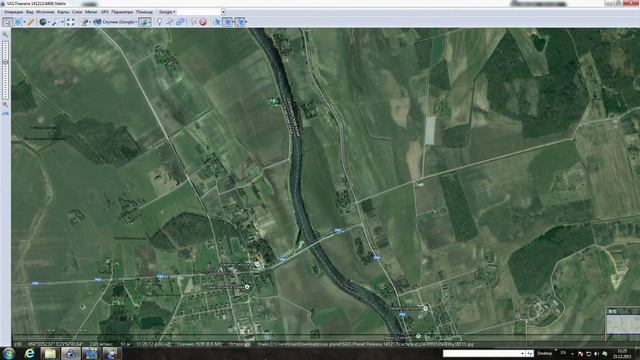The height and width of the screenshot is (360, 640).
Task: Click the tile source mode icon
Action: (x=84, y=22)
